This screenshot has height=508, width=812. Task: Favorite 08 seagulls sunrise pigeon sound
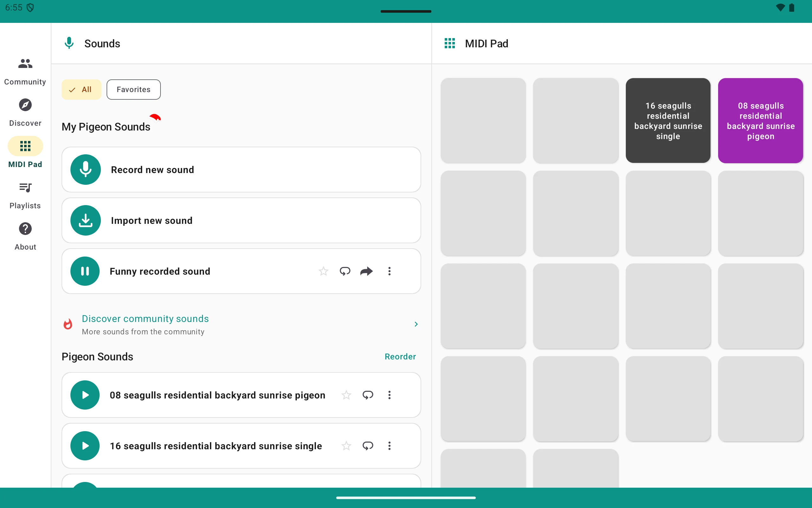pyautogui.click(x=346, y=395)
